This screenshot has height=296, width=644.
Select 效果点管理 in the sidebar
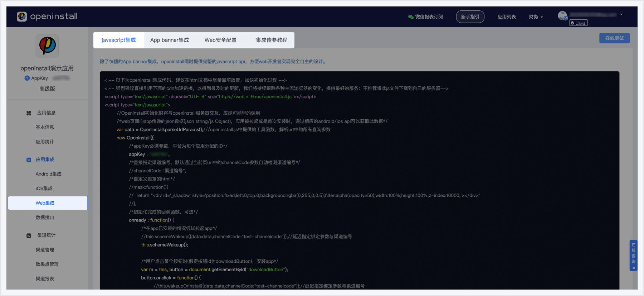coord(47,264)
